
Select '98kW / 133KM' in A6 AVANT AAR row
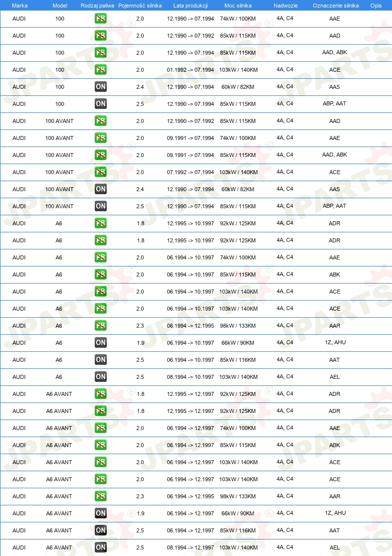[x=238, y=496]
